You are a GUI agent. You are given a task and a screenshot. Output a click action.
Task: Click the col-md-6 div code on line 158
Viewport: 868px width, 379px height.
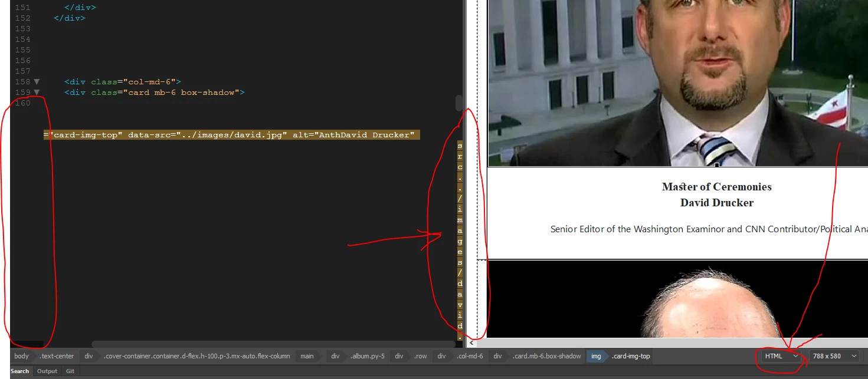123,82
